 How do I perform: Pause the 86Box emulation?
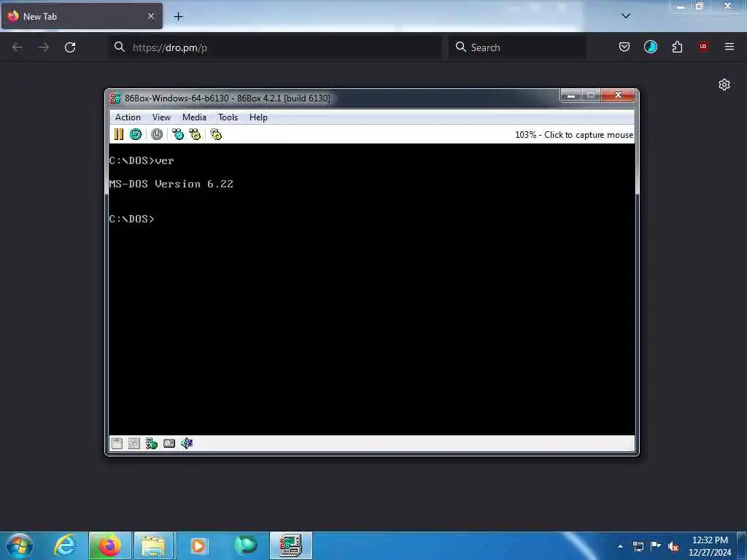119,134
